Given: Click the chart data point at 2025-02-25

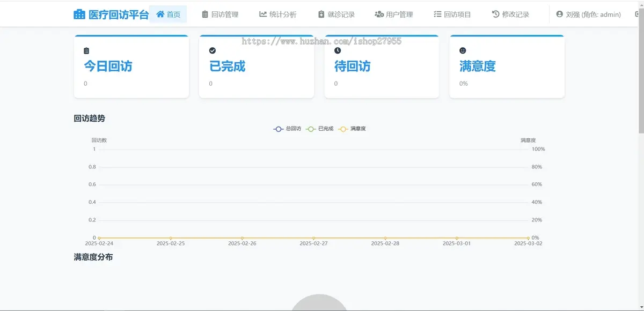Looking at the screenshot, I should [x=171, y=238].
